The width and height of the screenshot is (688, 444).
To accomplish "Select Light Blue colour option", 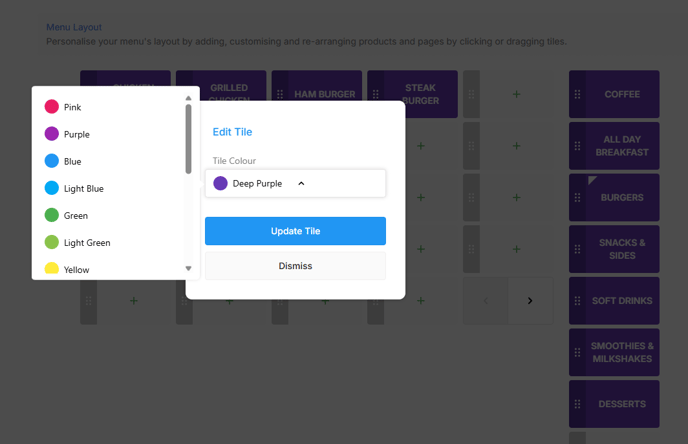I will pos(83,188).
